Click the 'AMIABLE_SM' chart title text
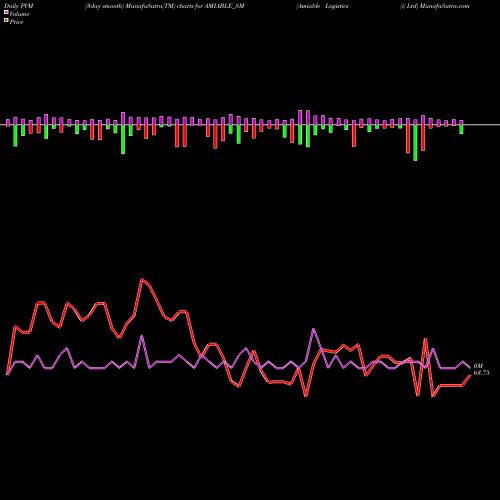This screenshot has width=500, height=500. click(224, 6)
